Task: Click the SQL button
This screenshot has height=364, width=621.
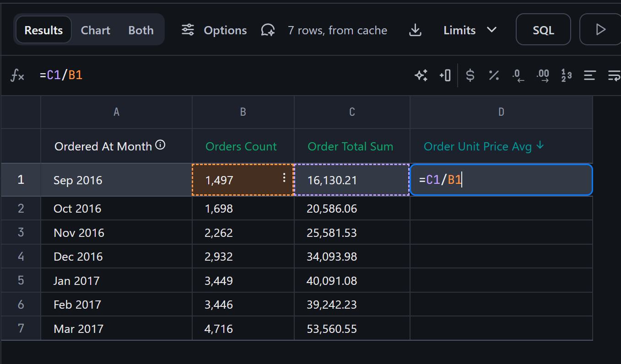Action: [x=543, y=30]
